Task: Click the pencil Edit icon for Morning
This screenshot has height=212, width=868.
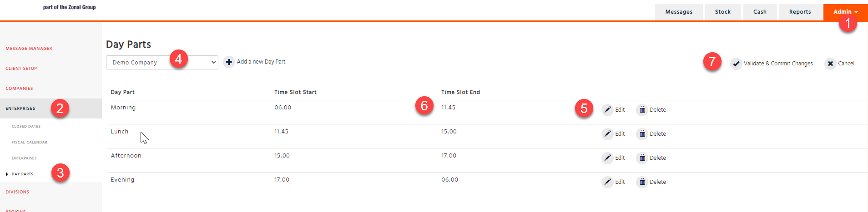Action: pyautogui.click(x=607, y=110)
